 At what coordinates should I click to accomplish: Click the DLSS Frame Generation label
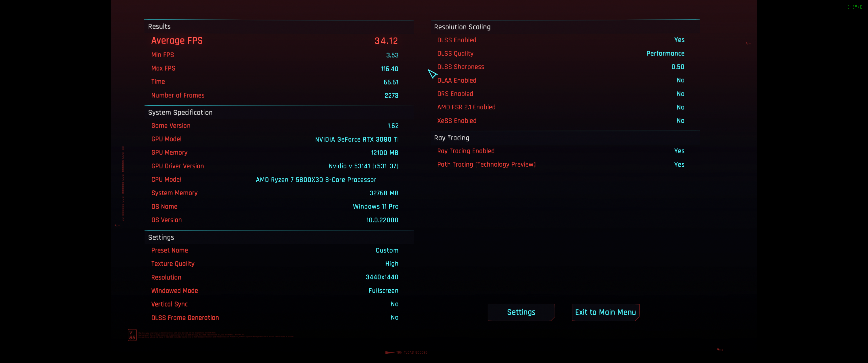click(x=185, y=318)
